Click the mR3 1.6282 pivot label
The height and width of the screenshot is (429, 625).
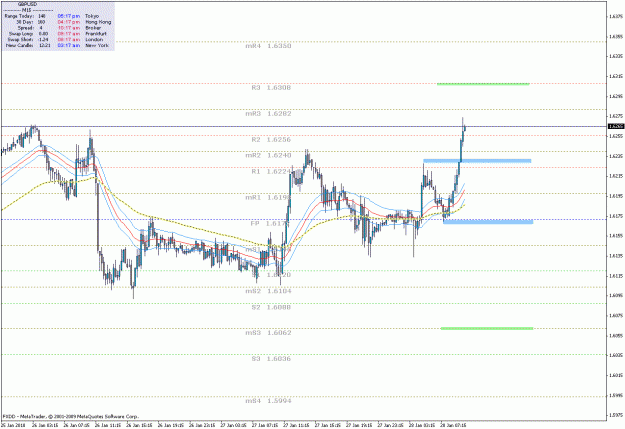[268, 114]
